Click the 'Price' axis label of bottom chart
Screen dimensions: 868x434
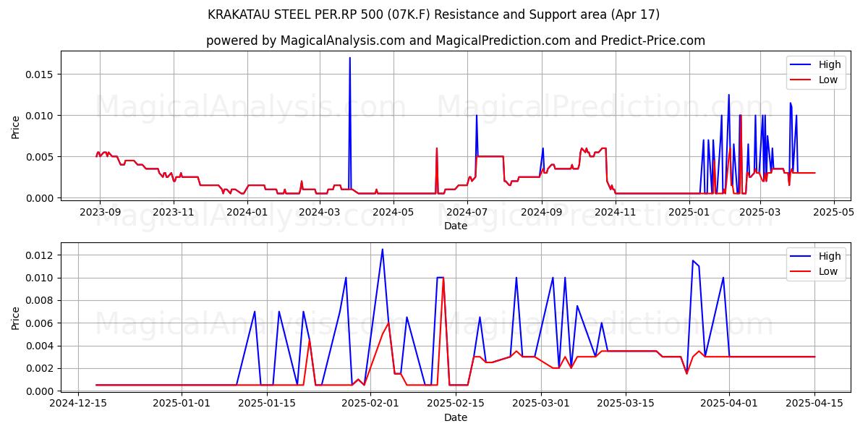click(x=16, y=318)
